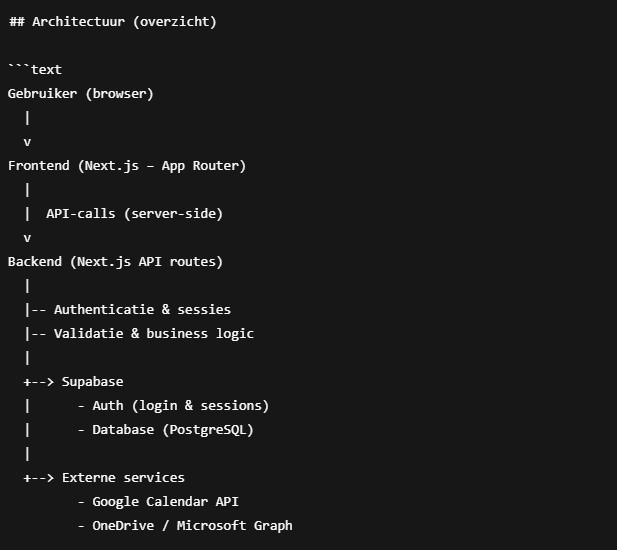Click the "v" arrow directly under Gebruiker
Screen dimensions: 617x550
tap(27, 142)
